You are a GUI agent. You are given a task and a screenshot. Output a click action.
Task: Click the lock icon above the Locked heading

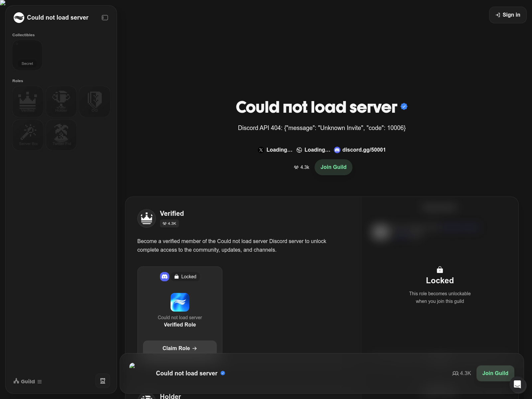[440, 270]
